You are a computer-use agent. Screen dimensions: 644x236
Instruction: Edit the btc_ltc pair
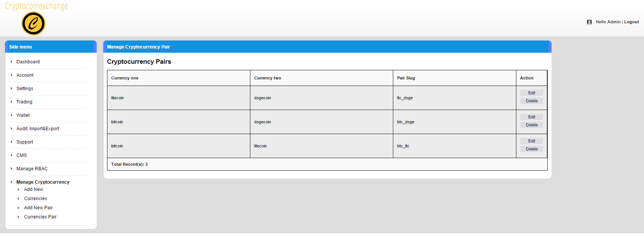tap(532, 141)
